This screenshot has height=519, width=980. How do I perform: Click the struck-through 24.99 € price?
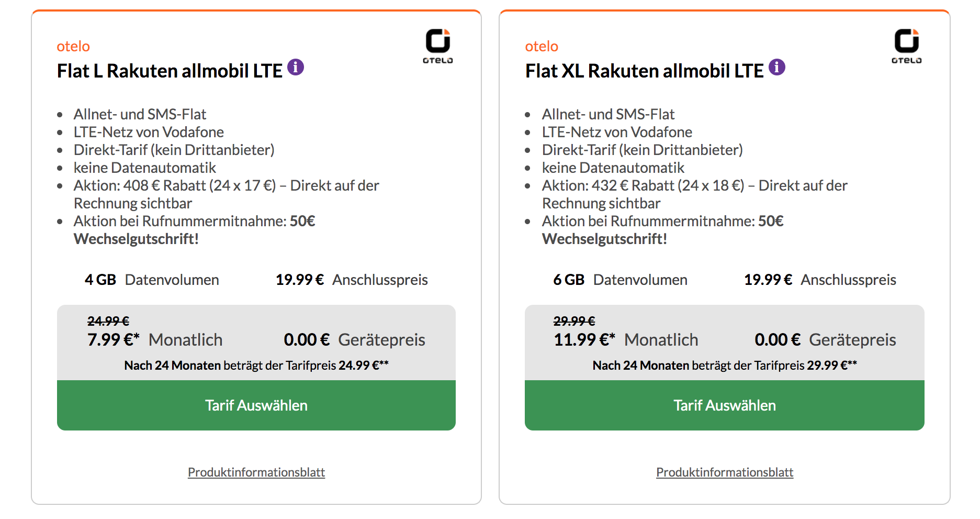pyautogui.click(x=108, y=321)
